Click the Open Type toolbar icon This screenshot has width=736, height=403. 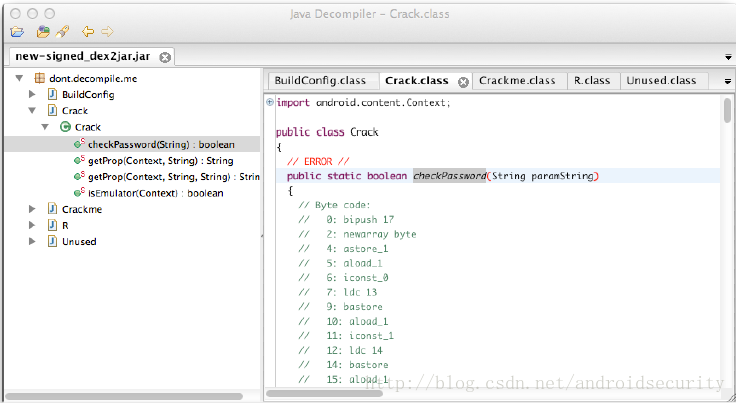pyautogui.click(x=43, y=32)
